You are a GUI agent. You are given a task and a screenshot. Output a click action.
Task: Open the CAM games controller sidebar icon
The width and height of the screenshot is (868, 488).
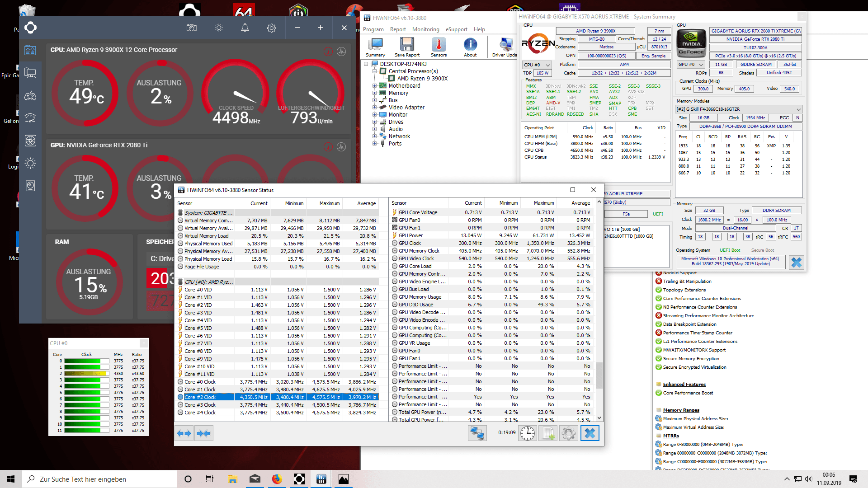click(30, 96)
